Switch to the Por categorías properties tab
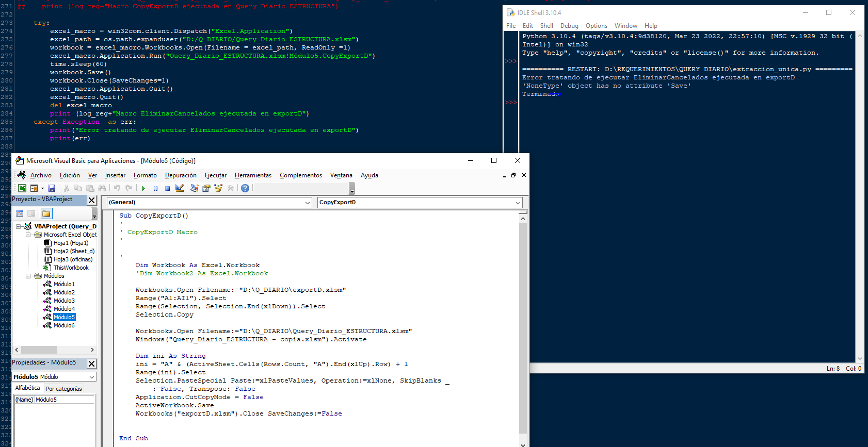This screenshot has height=447, width=868. click(63, 389)
